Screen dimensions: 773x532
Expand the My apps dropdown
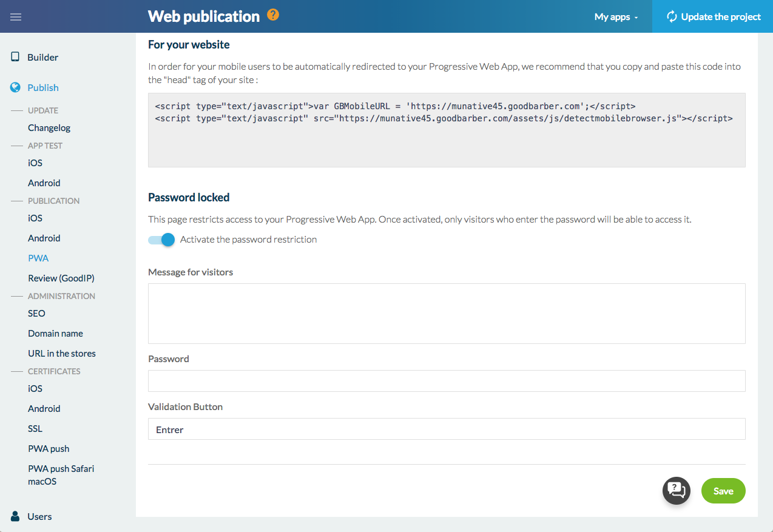pos(616,17)
